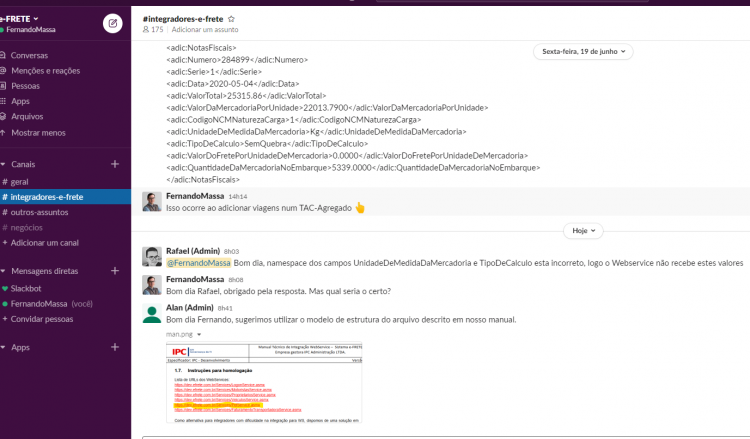Screen dimensions: 750x439
Task: Click the 14h14 message timestamp
Action: pyautogui.click(x=238, y=197)
